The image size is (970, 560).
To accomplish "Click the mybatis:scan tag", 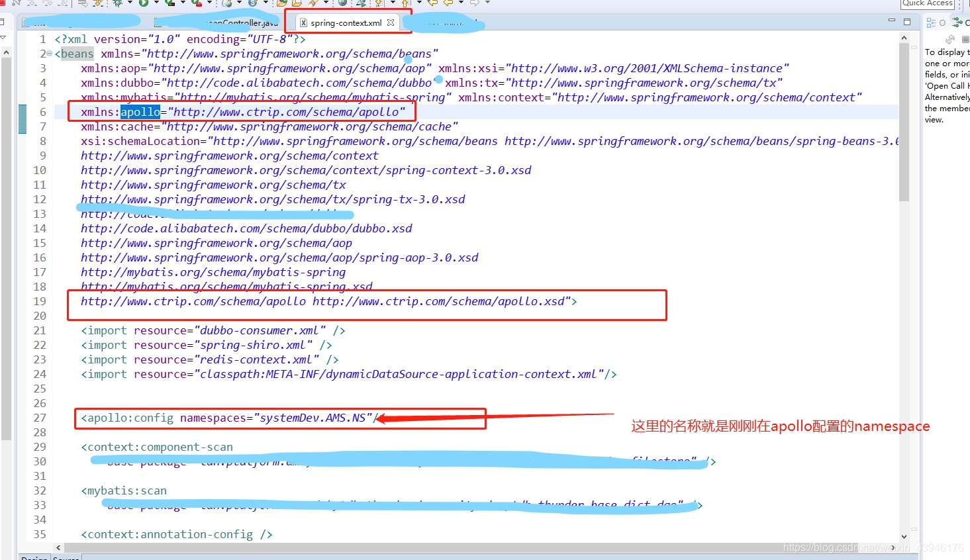I will click(x=124, y=490).
